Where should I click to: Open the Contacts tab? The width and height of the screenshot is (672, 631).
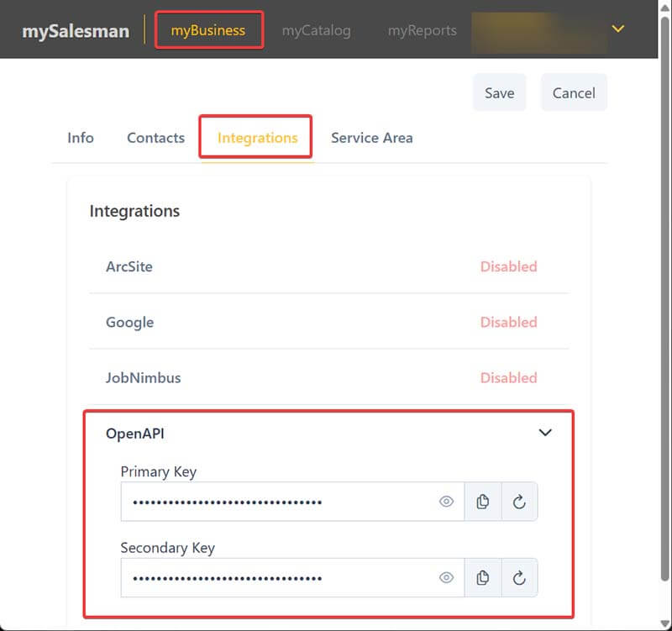click(x=155, y=138)
